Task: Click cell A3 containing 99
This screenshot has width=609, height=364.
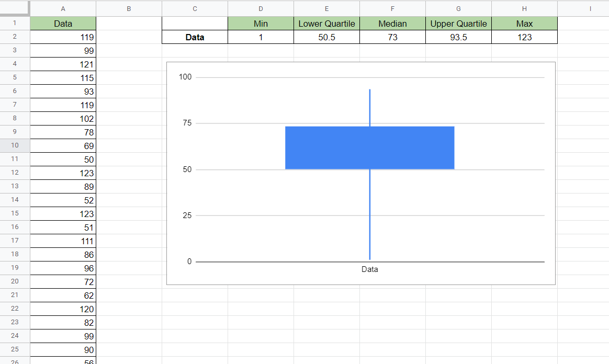Action: (63, 50)
